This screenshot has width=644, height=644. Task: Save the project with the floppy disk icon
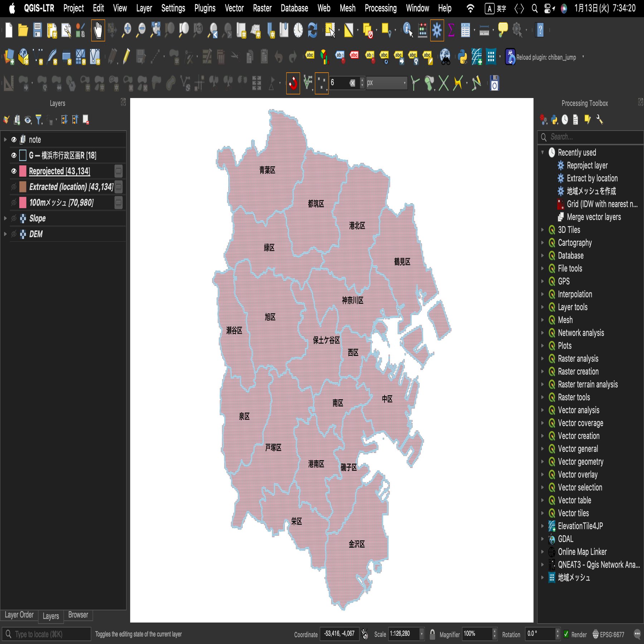pos(37,30)
